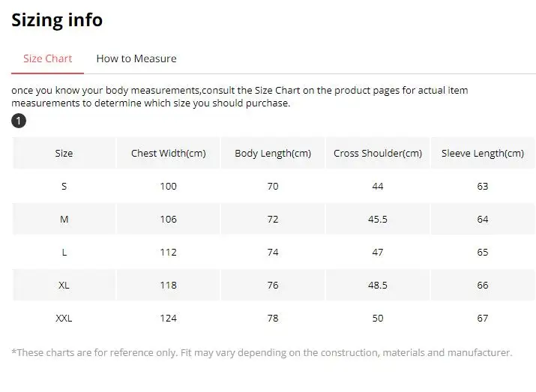Click the Cross Shoulder(cm) column header
536x392 pixels.
tap(378, 153)
